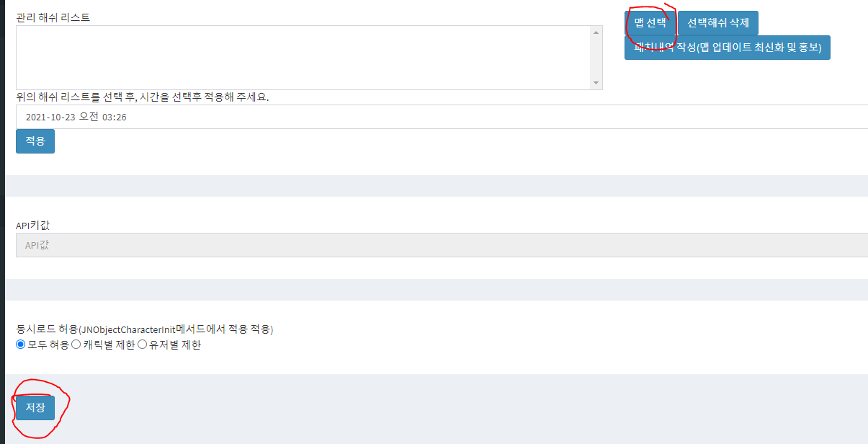Click the 맵 선택 button
Viewport: 868px width, 444px height.
click(x=650, y=22)
